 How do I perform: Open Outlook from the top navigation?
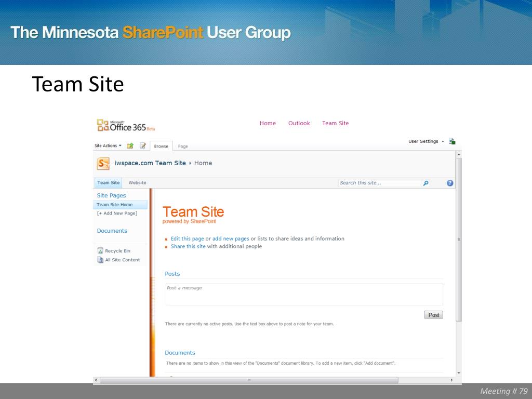click(x=299, y=123)
